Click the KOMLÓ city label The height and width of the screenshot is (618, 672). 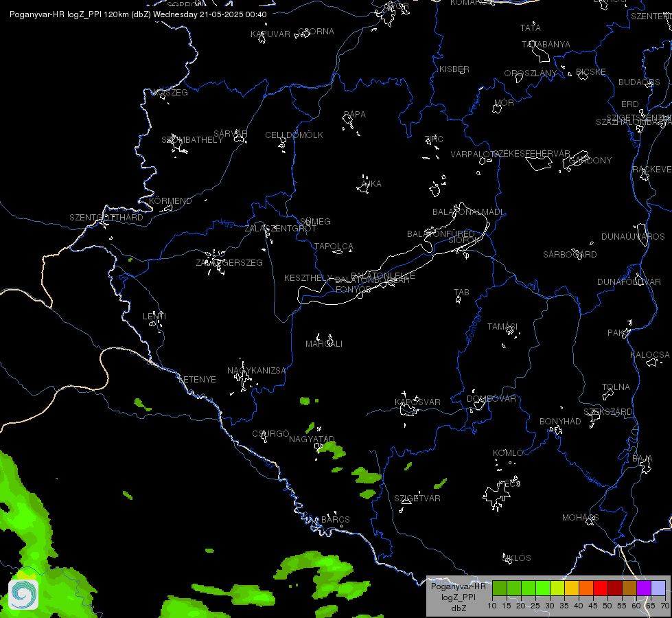click(508, 453)
